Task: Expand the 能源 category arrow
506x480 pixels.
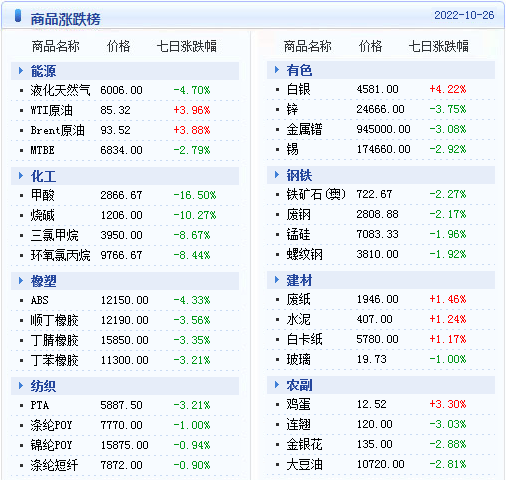Action: click(21, 71)
